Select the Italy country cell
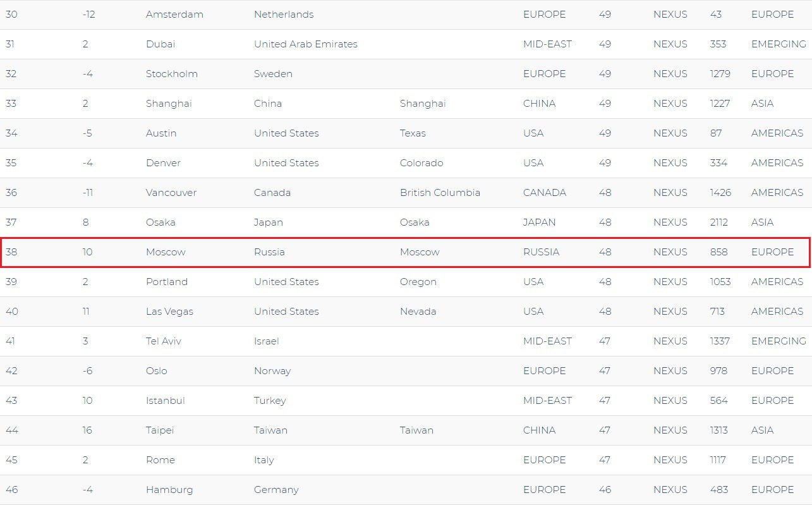Screen dimensions: 812x505 pos(264,460)
